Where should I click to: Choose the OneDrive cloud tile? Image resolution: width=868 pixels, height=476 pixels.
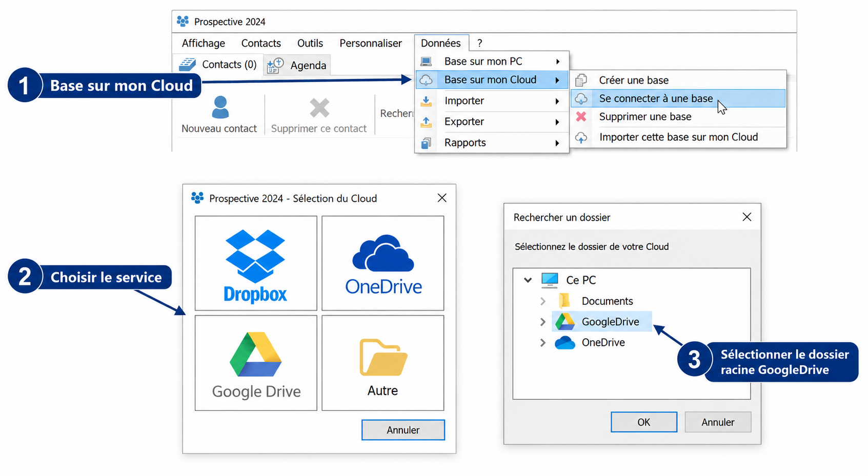pyautogui.click(x=383, y=263)
